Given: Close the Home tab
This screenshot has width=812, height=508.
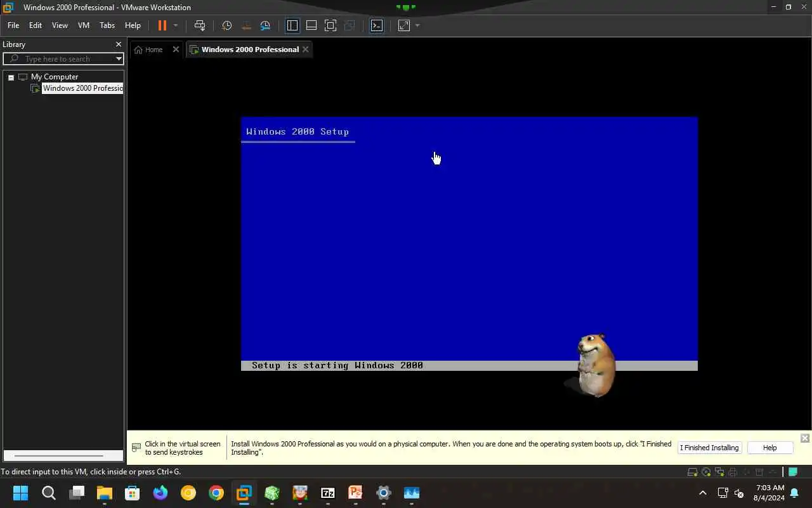Looking at the screenshot, I should 176,50.
